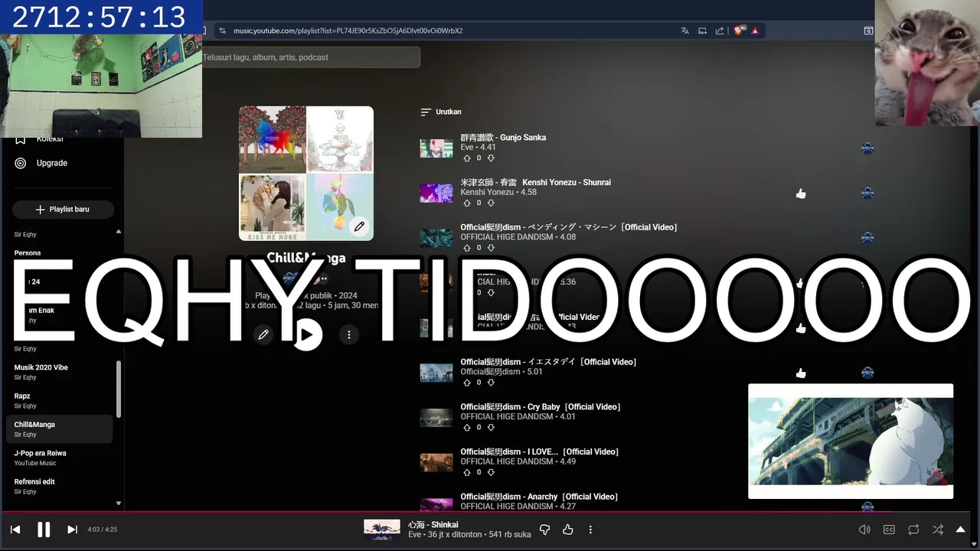Toggle the like thumb on Shunrai row
This screenshot has width=980, height=551.
[801, 194]
